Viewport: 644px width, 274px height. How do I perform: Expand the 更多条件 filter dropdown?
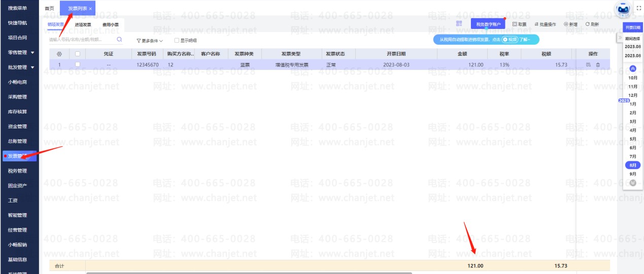click(150, 40)
